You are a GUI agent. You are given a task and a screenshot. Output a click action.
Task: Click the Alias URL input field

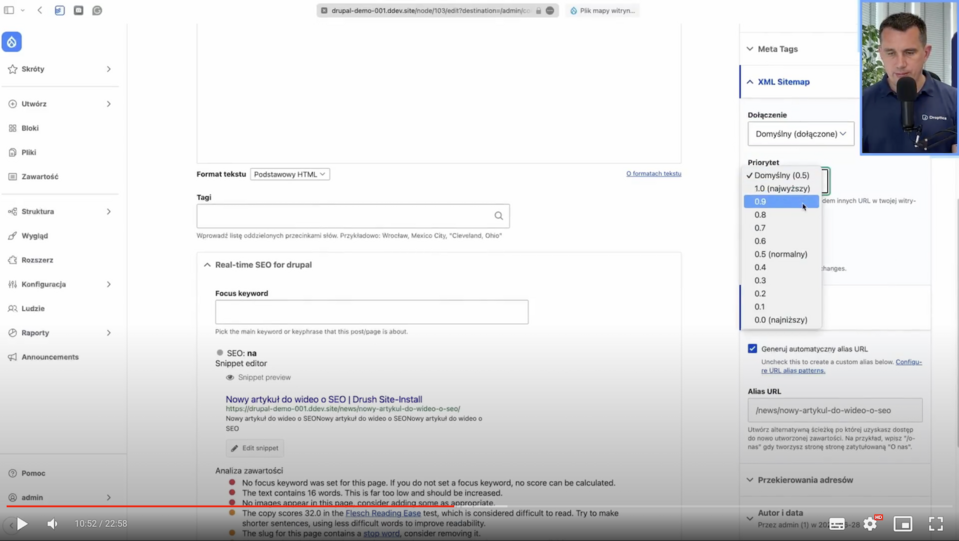tap(835, 410)
